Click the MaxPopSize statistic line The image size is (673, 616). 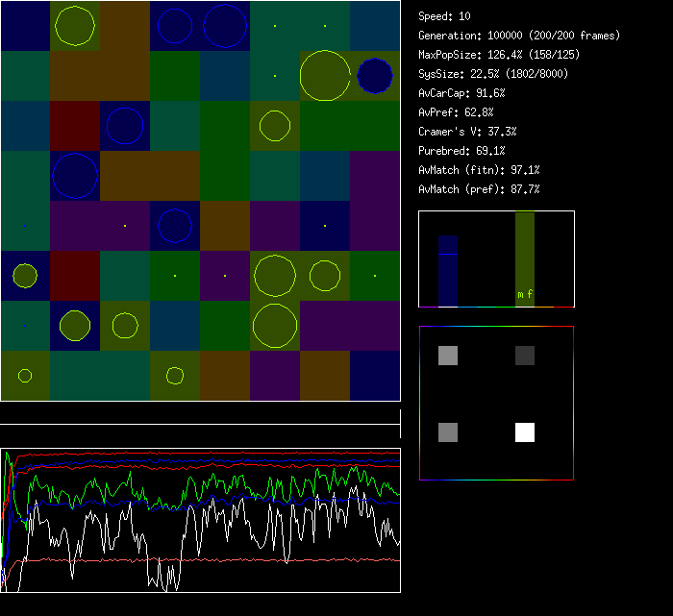tap(499, 55)
